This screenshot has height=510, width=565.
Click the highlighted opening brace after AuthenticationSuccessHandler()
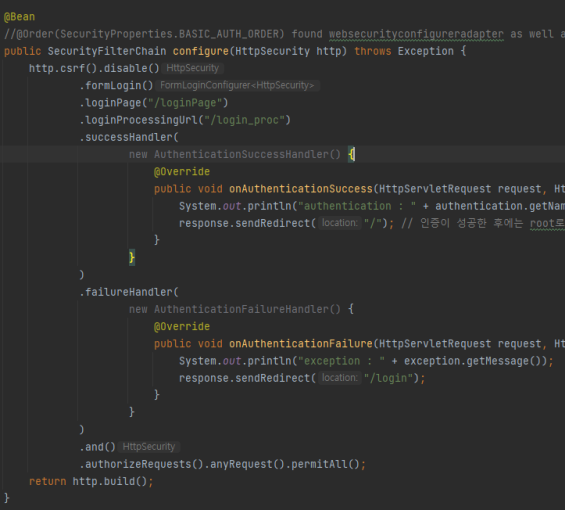(x=351, y=154)
